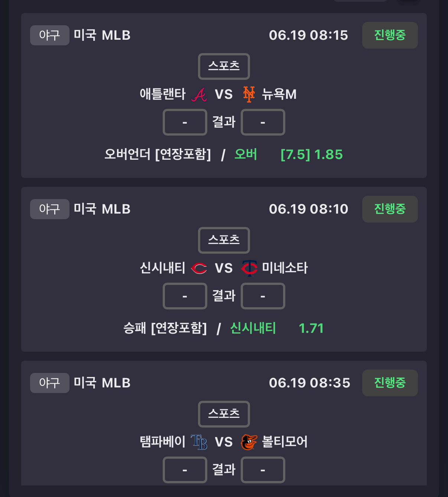Click the Tampa Bay Rays logo
Viewport: 448px width, 497px height.
coord(199,442)
